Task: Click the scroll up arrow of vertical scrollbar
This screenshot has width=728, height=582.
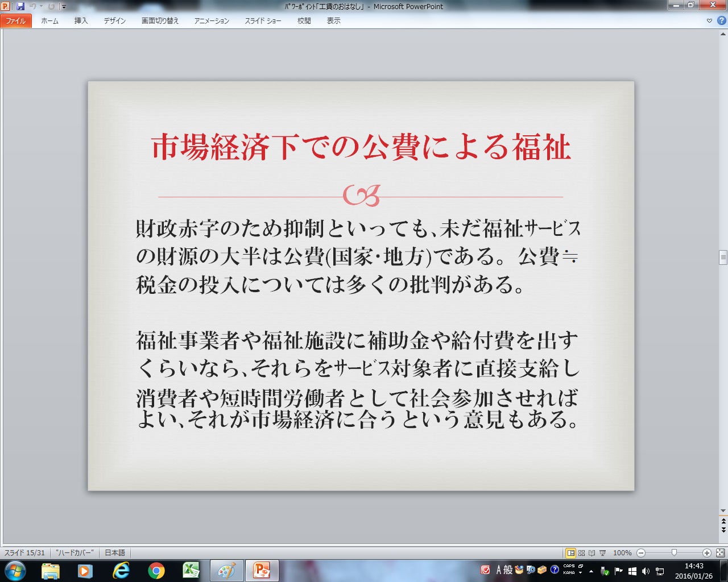Action: coord(723,34)
